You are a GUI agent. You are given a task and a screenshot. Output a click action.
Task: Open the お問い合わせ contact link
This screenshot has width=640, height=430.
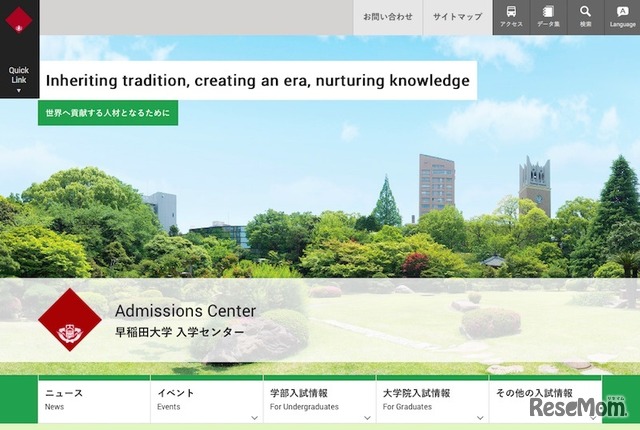tap(388, 17)
